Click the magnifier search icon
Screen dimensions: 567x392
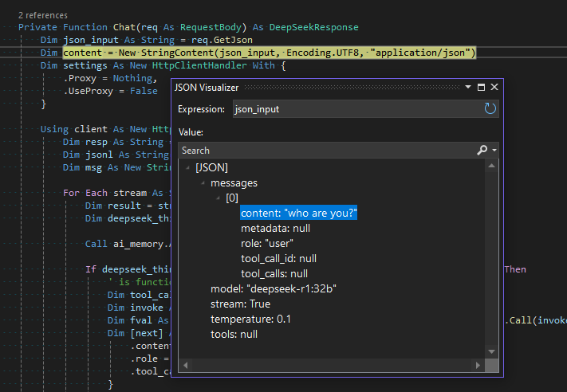point(482,150)
